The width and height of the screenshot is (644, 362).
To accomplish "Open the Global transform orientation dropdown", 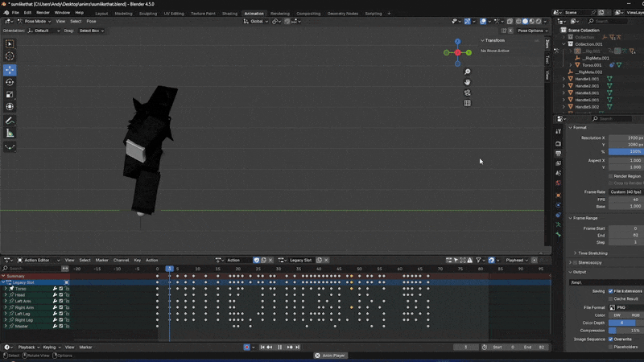I will click(x=256, y=22).
